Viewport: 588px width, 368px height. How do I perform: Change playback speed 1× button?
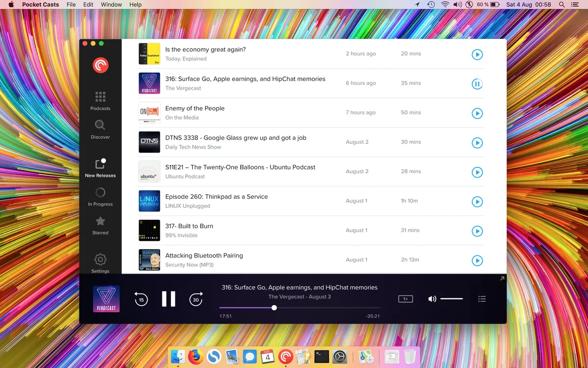[x=406, y=299]
